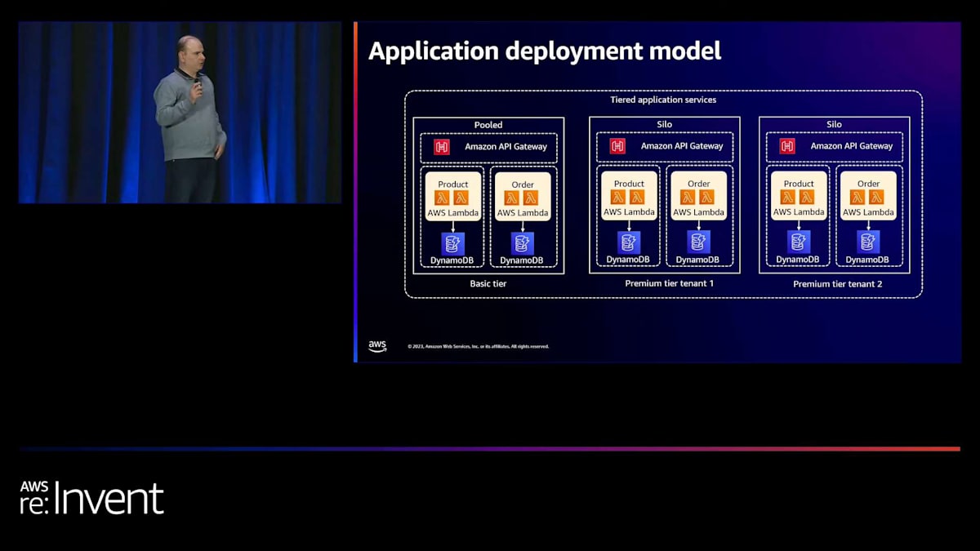Click "Amazon API Gateway" text in tenant 2 silo
Screen dimensions: 980x551
[x=852, y=146]
